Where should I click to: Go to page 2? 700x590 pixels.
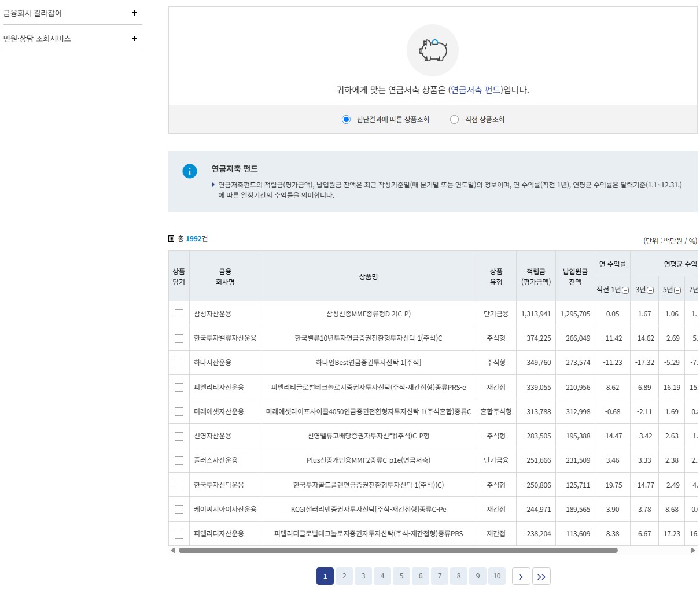pyautogui.click(x=344, y=576)
